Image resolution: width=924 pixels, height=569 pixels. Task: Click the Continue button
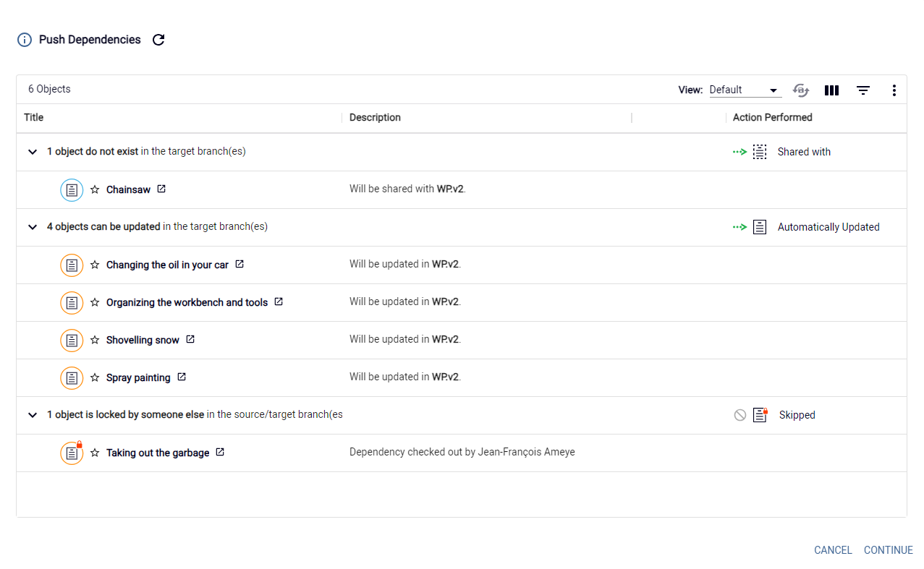(889, 550)
